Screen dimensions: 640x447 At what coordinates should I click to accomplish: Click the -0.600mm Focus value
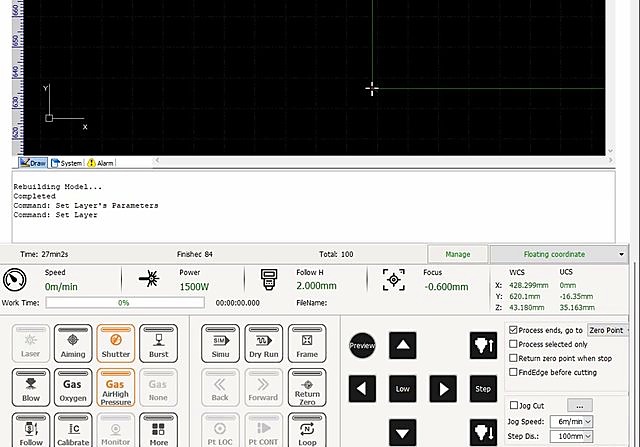[446, 287]
